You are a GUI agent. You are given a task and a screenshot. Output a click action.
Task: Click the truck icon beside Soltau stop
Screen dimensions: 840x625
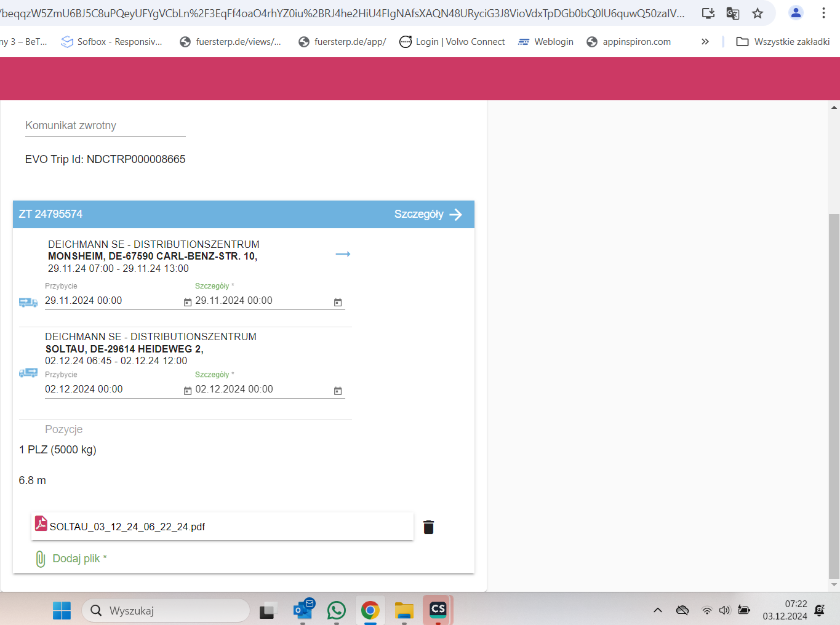tap(28, 373)
